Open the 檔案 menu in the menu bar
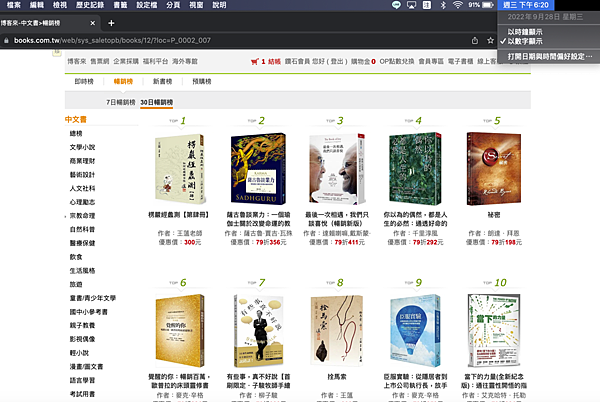 pos(14,5)
